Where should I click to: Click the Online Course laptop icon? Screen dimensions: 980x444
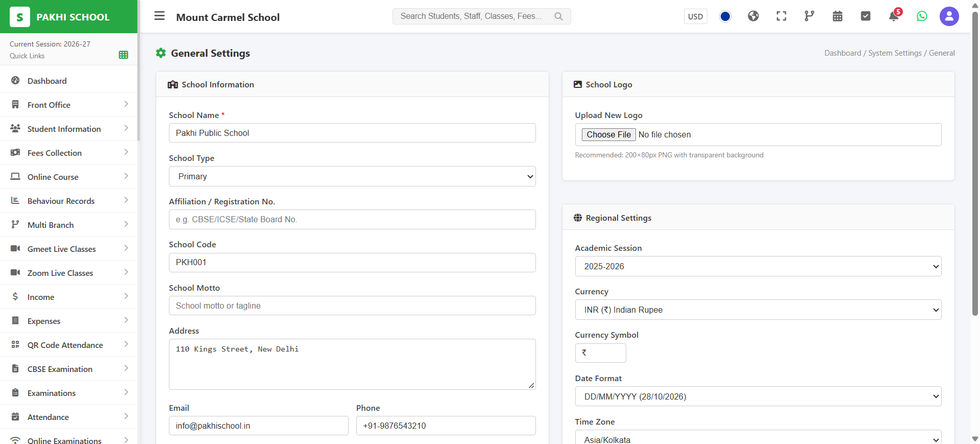[15, 176]
